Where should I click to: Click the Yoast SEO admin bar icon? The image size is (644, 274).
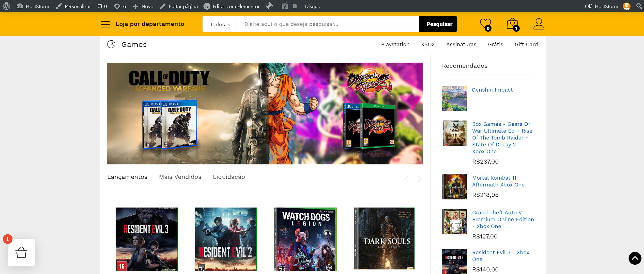tap(285, 6)
